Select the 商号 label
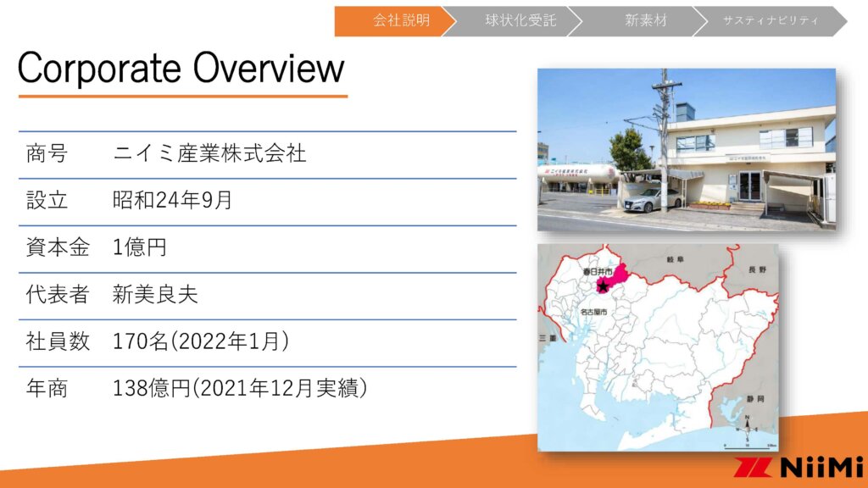The height and width of the screenshot is (488, 868). point(47,153)
